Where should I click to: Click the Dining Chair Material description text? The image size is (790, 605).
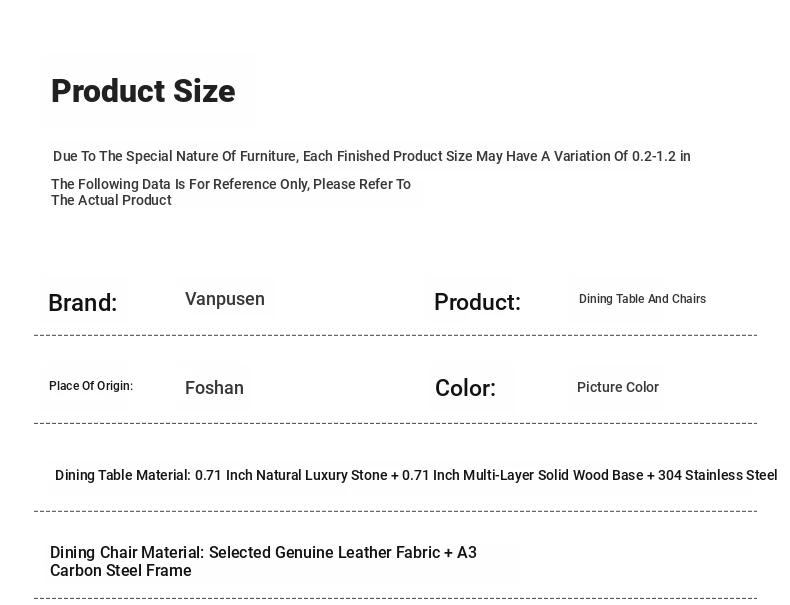pyautogui.click(x=263, y=561)
